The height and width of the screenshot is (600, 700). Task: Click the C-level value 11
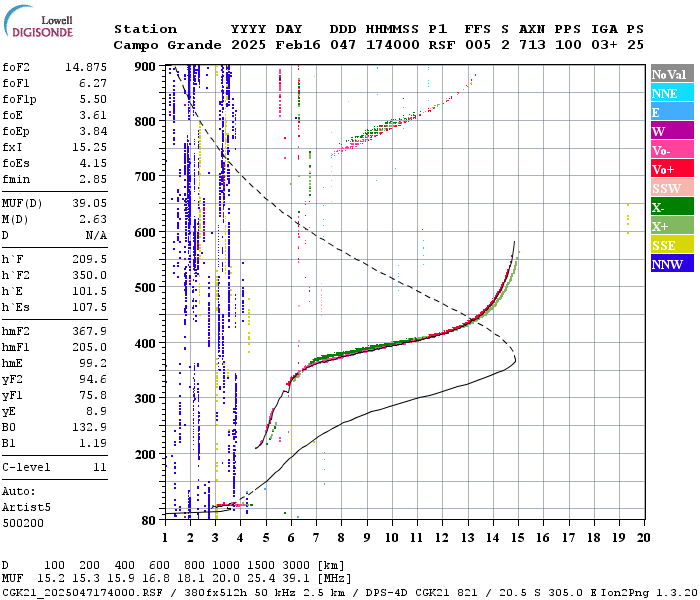(100, 467)
